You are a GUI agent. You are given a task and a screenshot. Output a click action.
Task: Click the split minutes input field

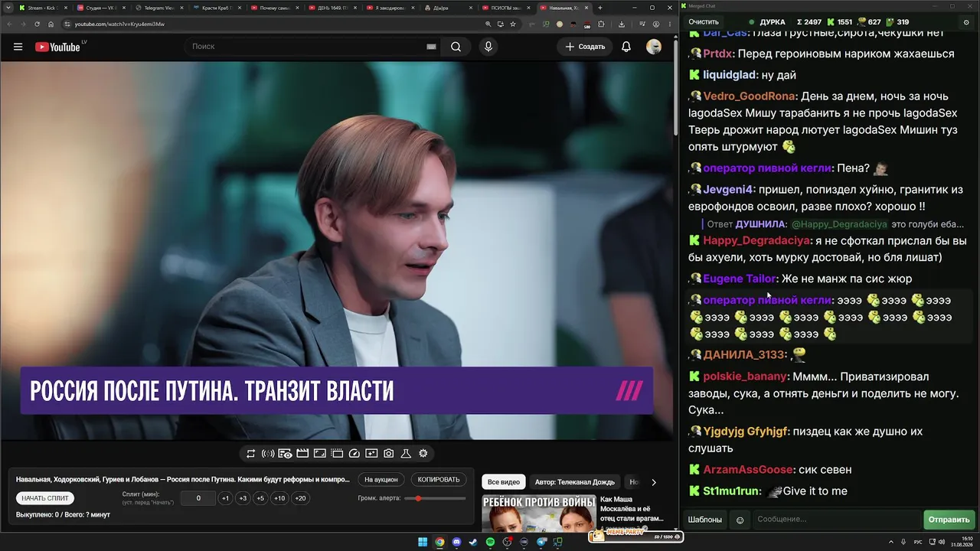(x=198, y=498)
